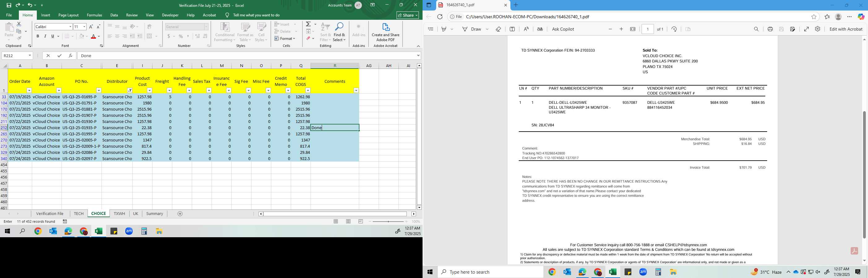Click the Insert Function fx icon
The width and height of the screenshot is (868, 278).
[71, 56]
